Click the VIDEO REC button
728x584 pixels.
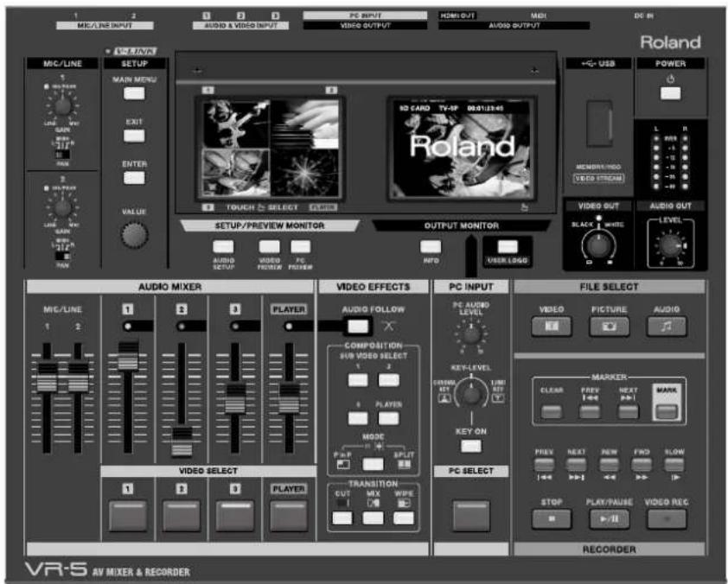pyautogui.click(x=667, y=519)
